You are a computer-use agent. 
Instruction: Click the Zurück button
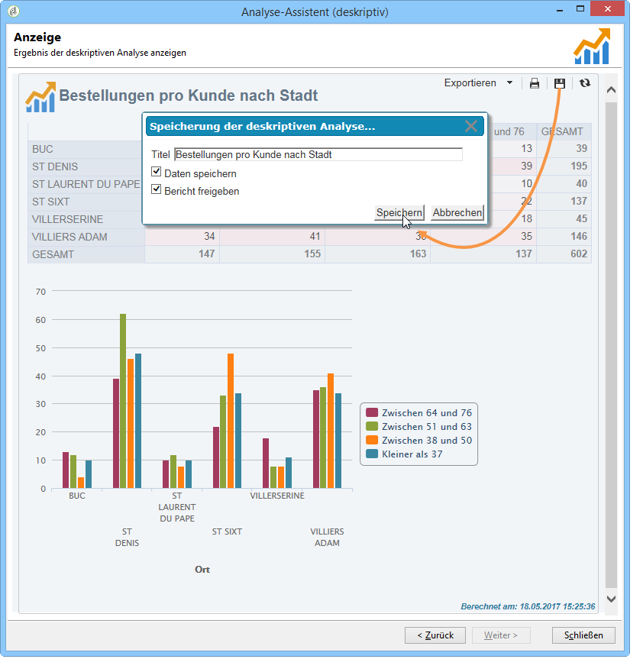(435, 635)
